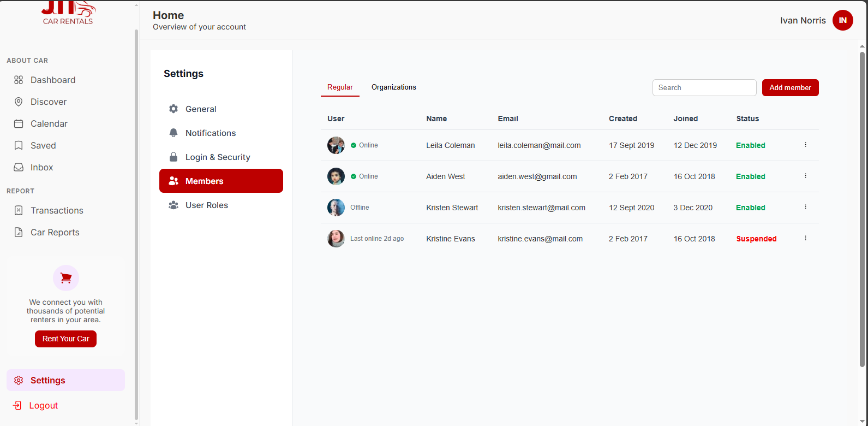The width and height of the screenshot is (868, 426).
Task: Click the Add member button
Action: tap(790, 87)
